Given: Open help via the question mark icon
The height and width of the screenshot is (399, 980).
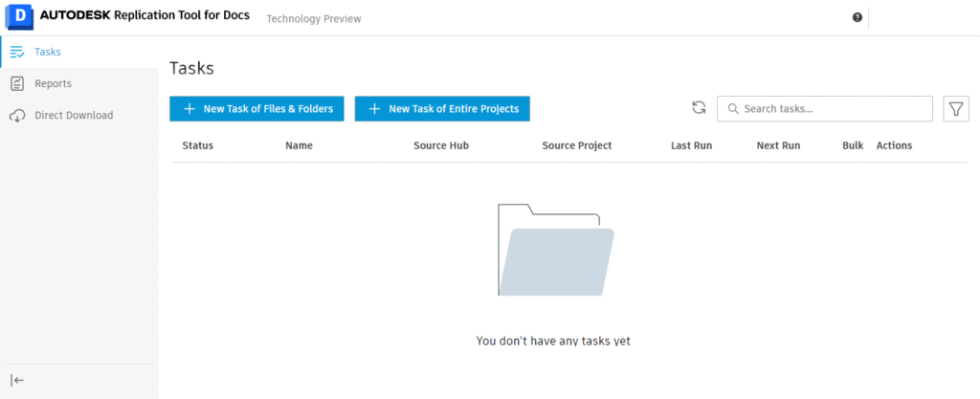Looking at the screenshot, I should pyautogui.click(x=857, y=17).
